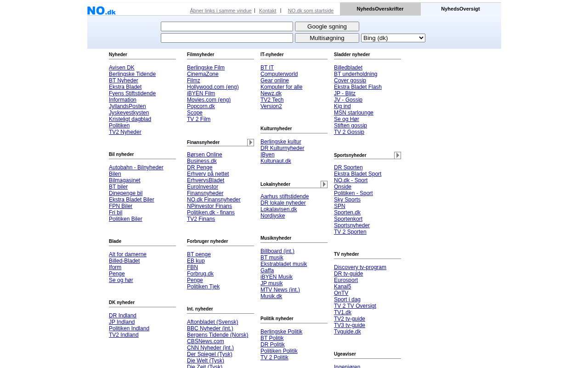Expand the Finansnyheder arrow icon
The width and height of the screenshot is (588, 368).
250,143
